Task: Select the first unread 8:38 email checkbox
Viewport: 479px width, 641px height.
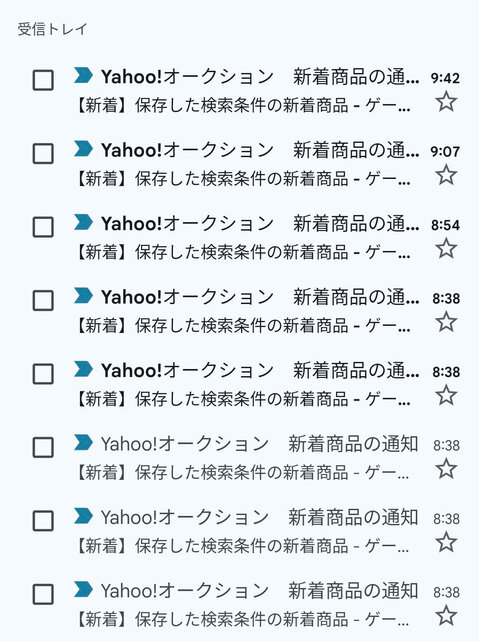Action: click(x=43, y=300)
